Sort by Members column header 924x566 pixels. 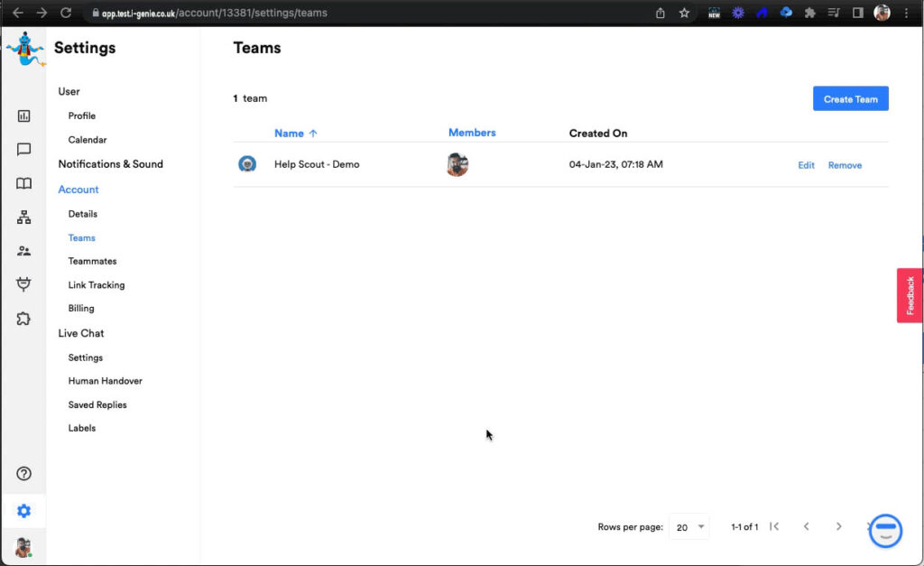point(472,133)
